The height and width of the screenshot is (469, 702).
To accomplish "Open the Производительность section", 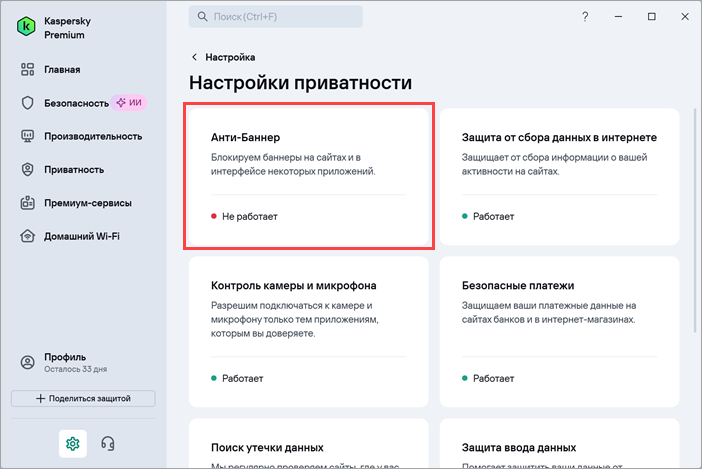I will (93, 136).
